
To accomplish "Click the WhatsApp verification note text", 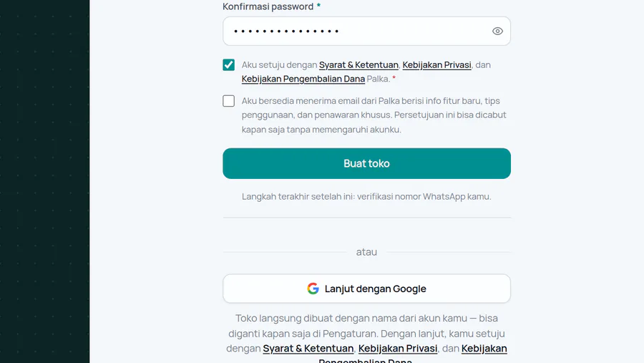I will point(366,196).
